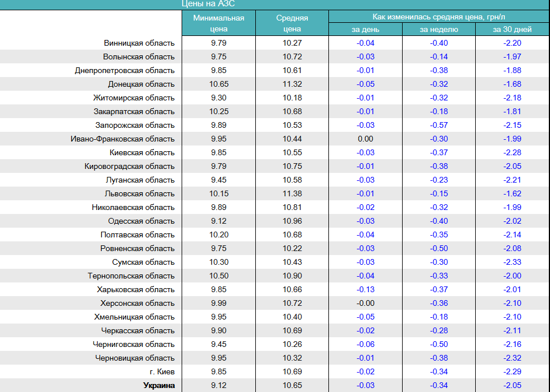Select Тернопольская область minimum price 10.50

pyautogui.click(x=218, y=276)
